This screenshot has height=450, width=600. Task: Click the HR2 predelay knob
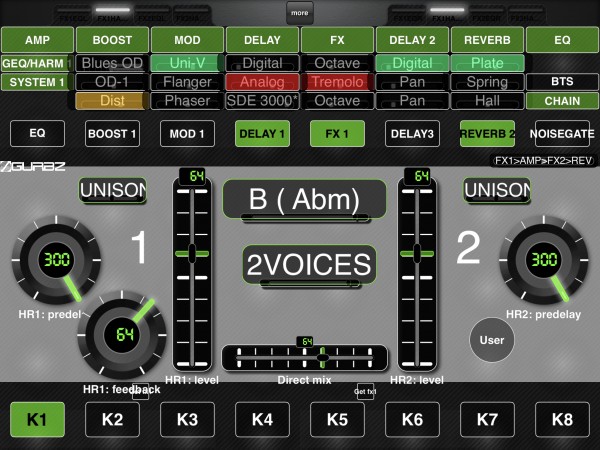[544, 260]
